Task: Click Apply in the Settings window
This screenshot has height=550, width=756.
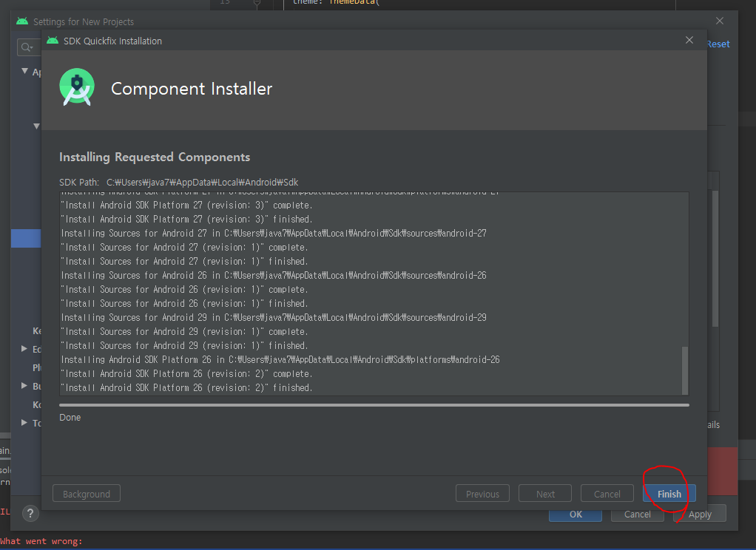Action: tap(700, 514)
